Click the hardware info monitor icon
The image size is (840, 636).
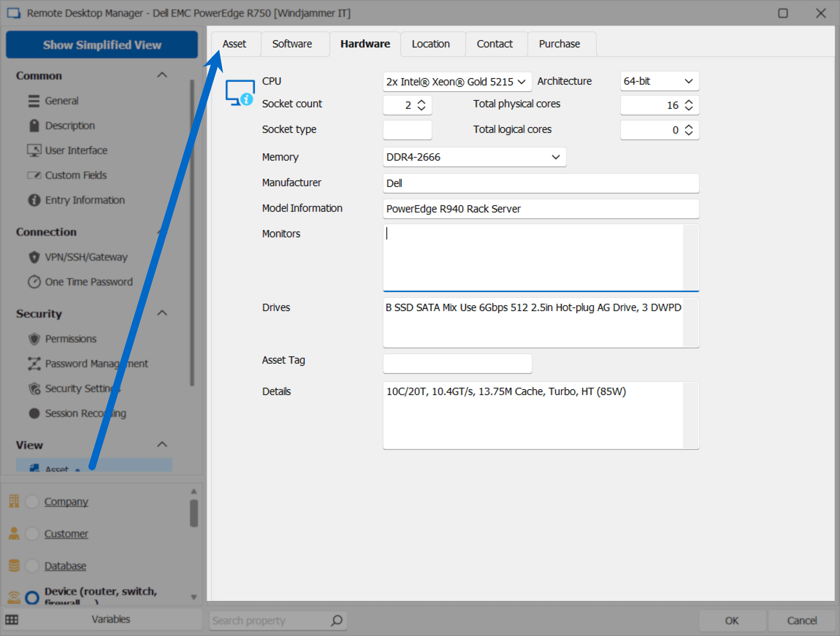[240, 93]
